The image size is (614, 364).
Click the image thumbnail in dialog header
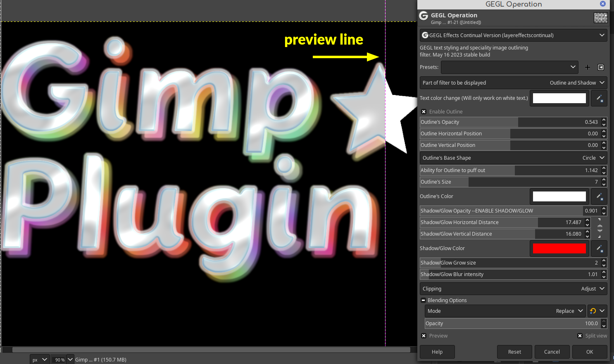click(600, 17)
